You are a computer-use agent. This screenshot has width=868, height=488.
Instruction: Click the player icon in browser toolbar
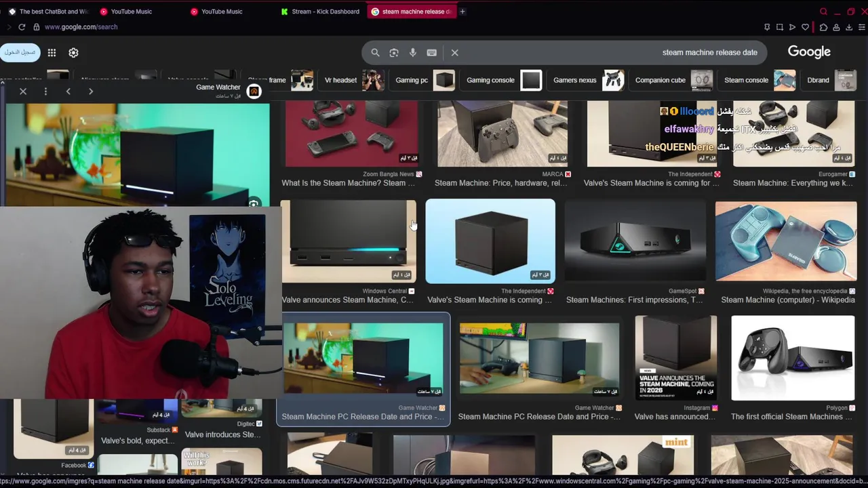(x=792, y=27)
